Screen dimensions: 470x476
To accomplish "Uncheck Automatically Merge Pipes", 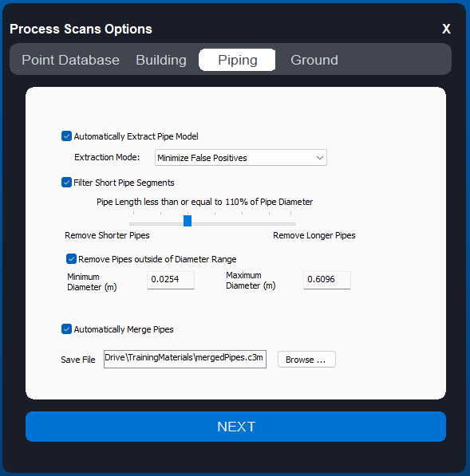I will click(66, 329).
